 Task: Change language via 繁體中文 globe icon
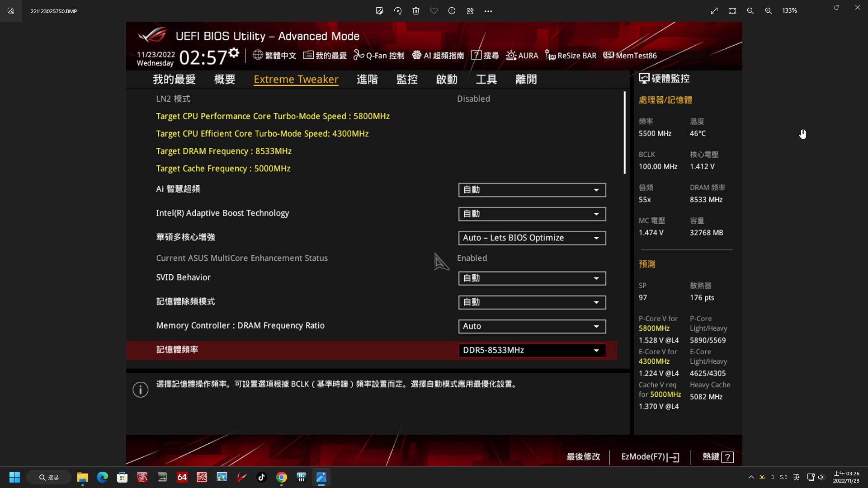click(x=274, y=55)
